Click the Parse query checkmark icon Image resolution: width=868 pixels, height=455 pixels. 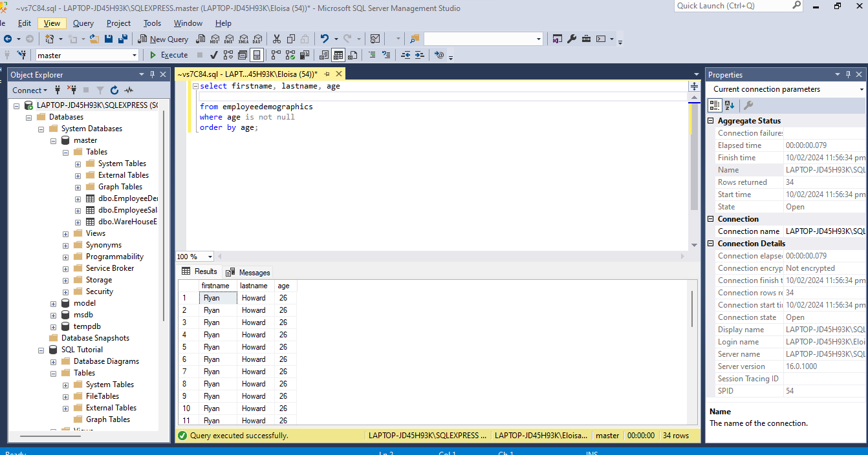coord(213,54)
